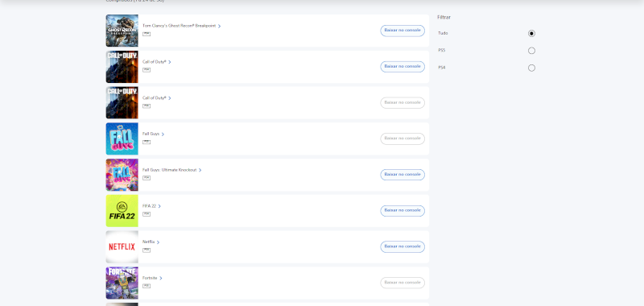The height and width of the screenshot is (306, 644).
Task: Click Fall Guys: Ultimate Knockout cover image
Action: pyautogui.click(x=122, y=175)
